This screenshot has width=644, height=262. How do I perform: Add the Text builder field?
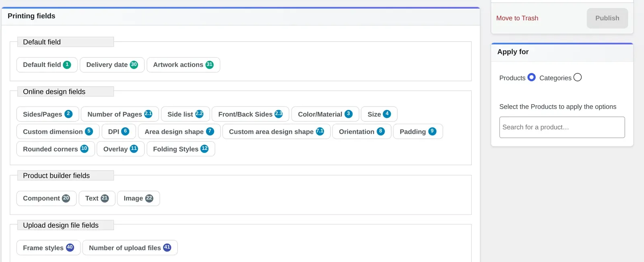click(97, 198)
